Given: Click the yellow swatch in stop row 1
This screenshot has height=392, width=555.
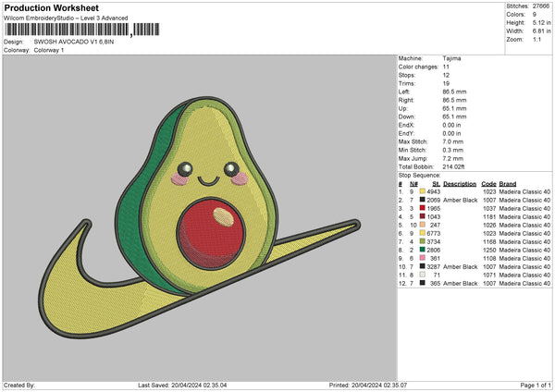Looking at the screenshot, I should [423, 191].
